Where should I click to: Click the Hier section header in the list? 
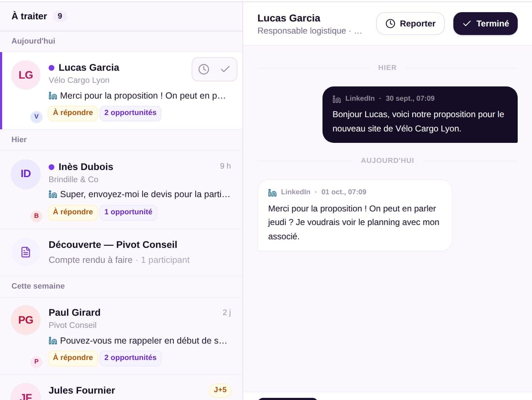point(19,140)
